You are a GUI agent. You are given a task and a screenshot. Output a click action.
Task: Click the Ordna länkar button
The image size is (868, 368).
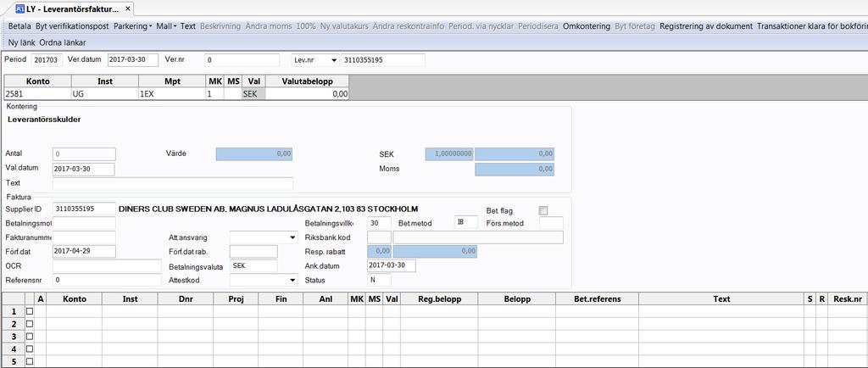click(63, 42)
